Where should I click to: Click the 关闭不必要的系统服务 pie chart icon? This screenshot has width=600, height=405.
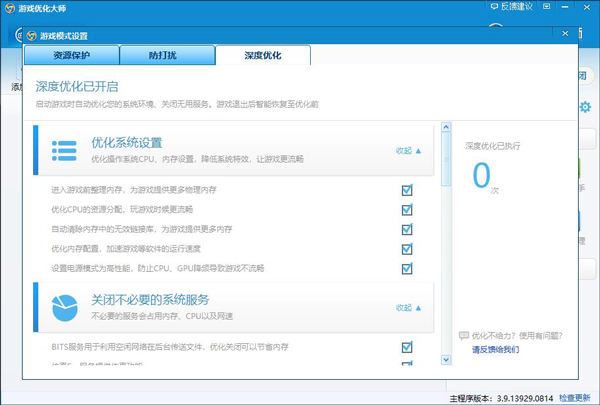[x=64, y=305]
